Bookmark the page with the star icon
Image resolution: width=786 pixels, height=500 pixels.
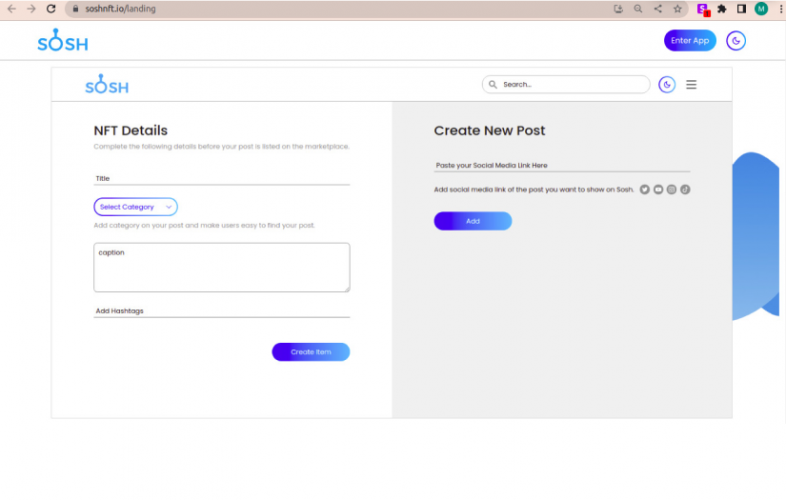pos(677,9)
